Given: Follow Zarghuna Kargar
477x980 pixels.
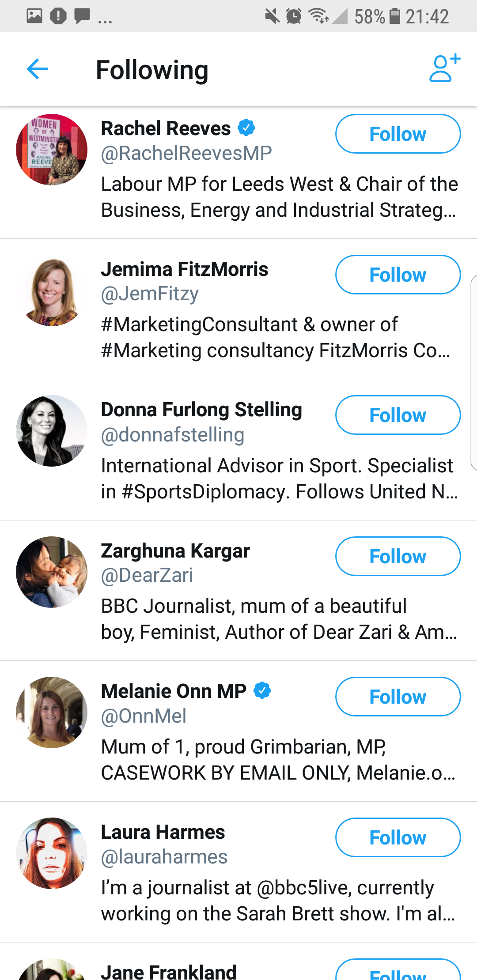Looking at the screenshot, I should coord(397,556).
